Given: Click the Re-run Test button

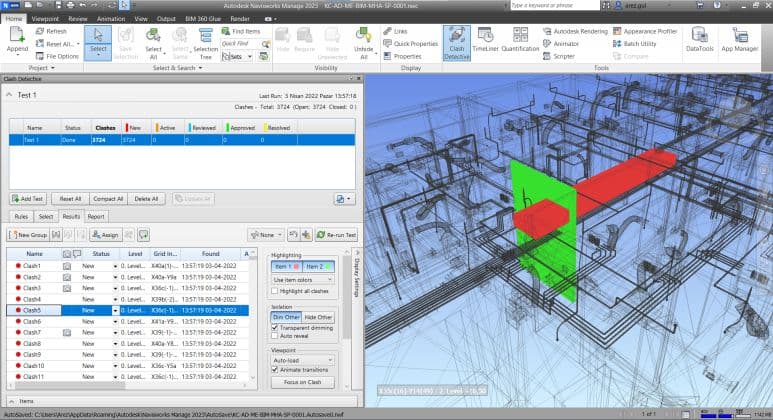Looking at the screenshot, I should coord(336,235).
